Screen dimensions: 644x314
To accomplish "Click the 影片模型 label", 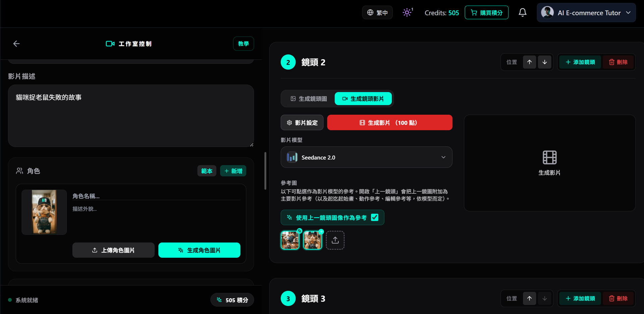I will click(x=291, y=140).
